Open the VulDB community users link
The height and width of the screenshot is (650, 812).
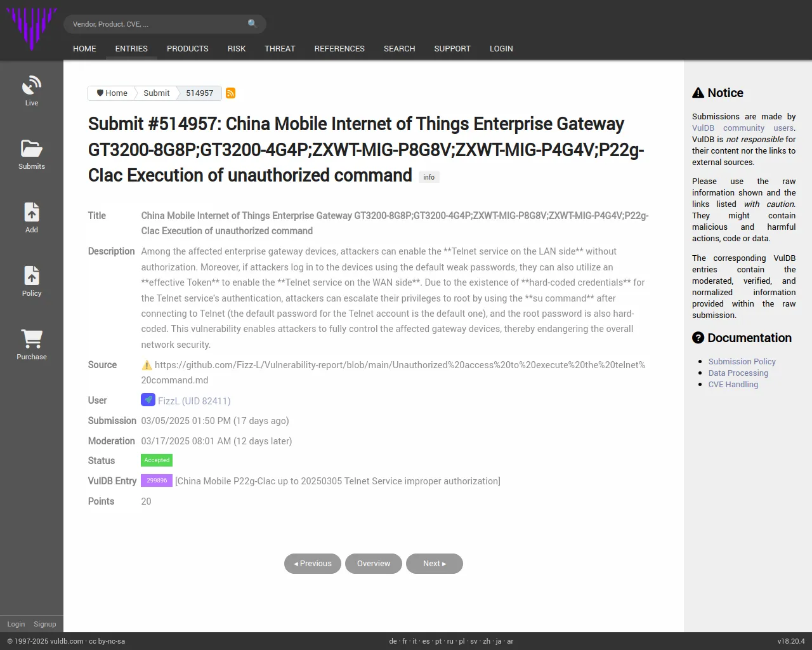point(743,128)
